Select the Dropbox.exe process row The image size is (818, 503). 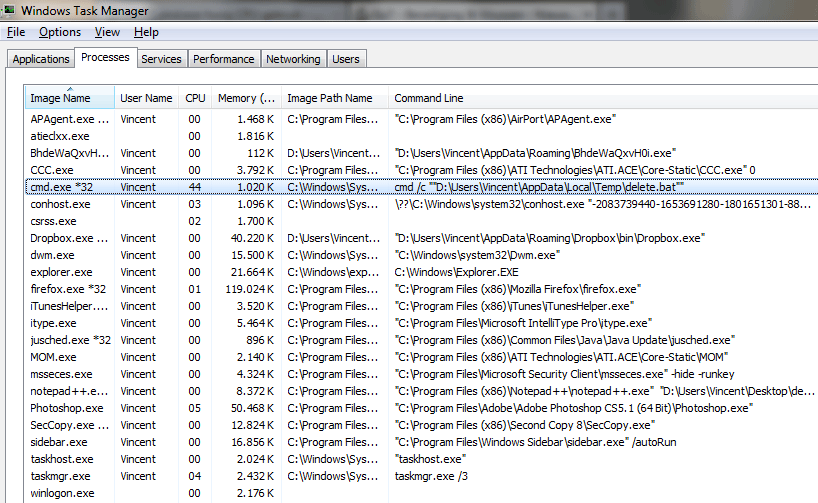click(x=422, y=238)
